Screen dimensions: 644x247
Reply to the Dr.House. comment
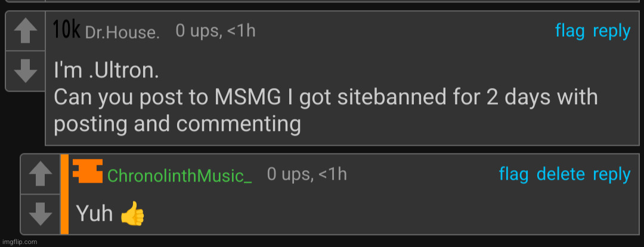point(611,32)
